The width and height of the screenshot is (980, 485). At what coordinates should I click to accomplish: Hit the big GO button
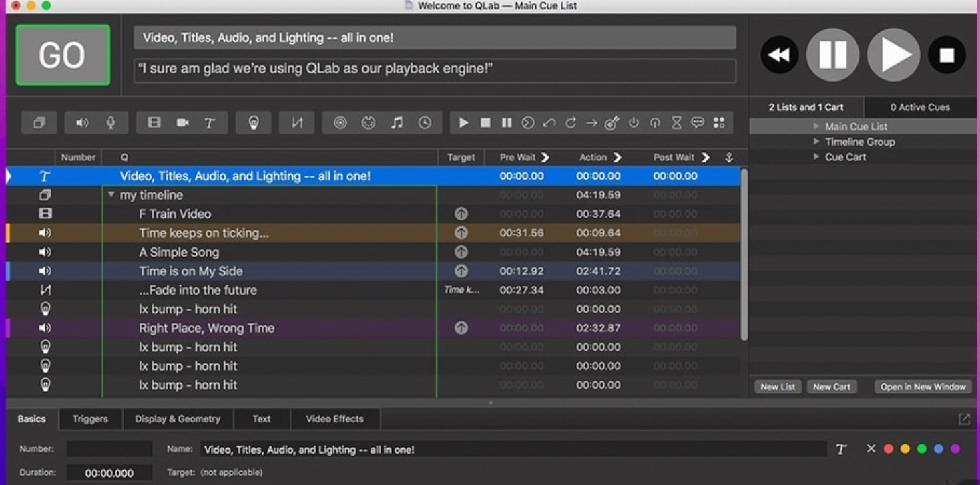click(63, 55)
